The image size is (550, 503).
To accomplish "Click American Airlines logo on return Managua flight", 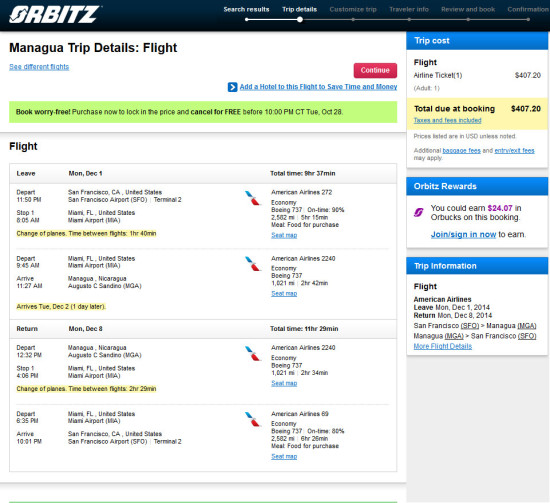I will (253, 353).
